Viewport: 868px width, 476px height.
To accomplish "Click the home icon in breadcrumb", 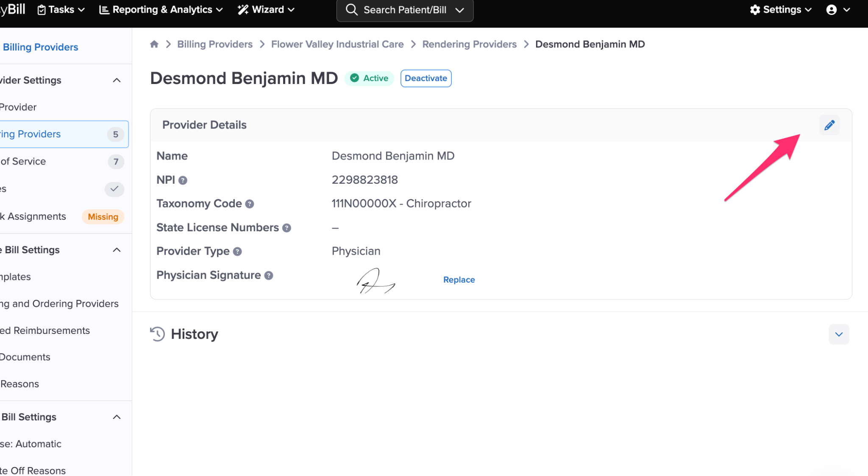I will (x=154, y=44).
